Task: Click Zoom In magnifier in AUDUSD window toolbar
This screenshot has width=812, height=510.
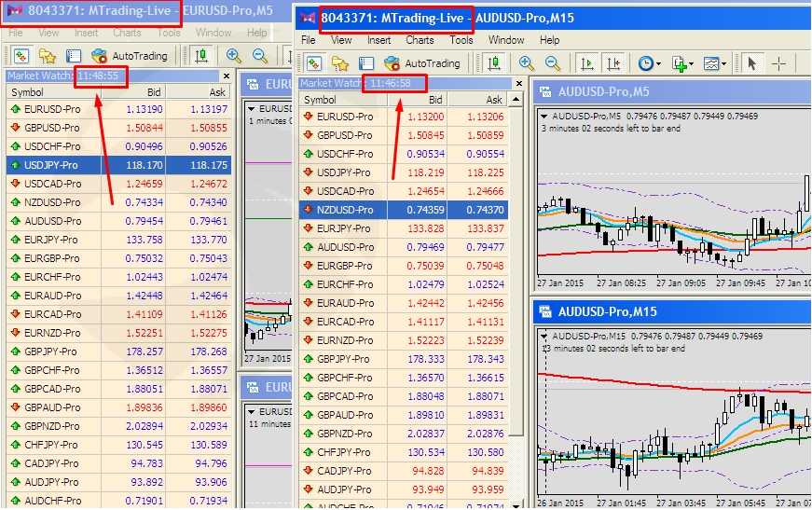Action: [x=527, y=63]
